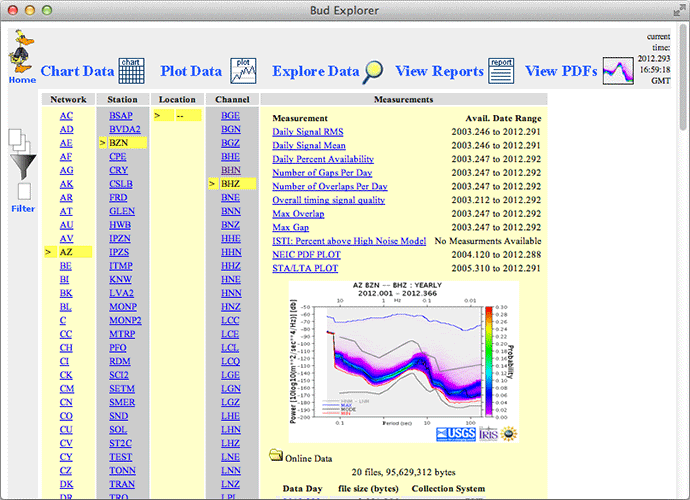The image size is (690, 500).
Task: Click the selected '--' location row
Action: [177, 116]
